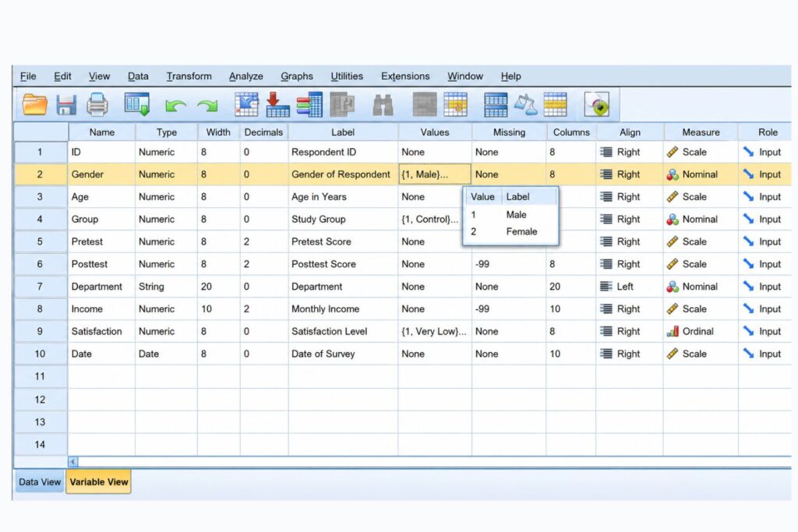
Task: Click the Missing cell -99 for Income
Action: [509, 308]
